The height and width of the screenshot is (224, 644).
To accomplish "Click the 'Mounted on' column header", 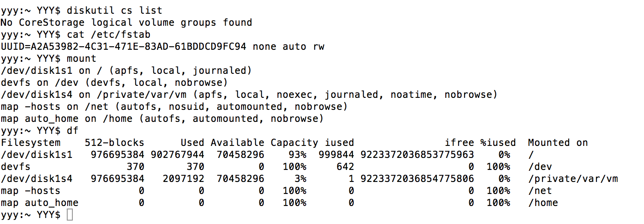I will (x=558, y=142).
